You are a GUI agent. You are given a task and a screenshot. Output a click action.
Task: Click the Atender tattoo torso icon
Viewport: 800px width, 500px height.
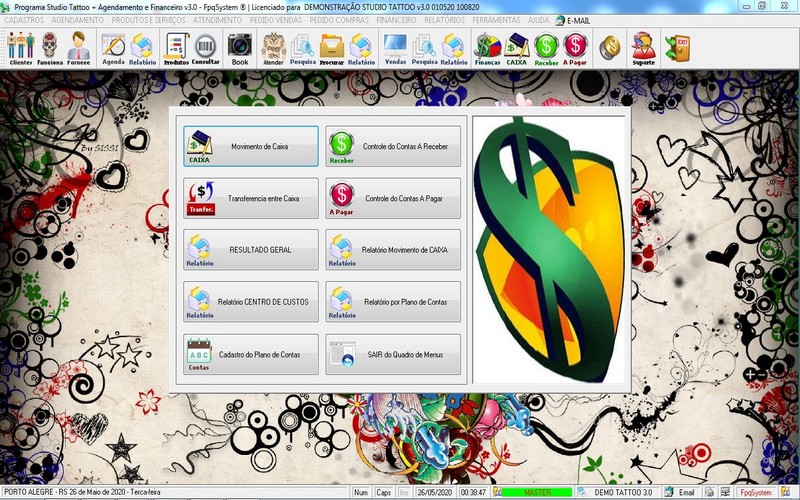273,48
